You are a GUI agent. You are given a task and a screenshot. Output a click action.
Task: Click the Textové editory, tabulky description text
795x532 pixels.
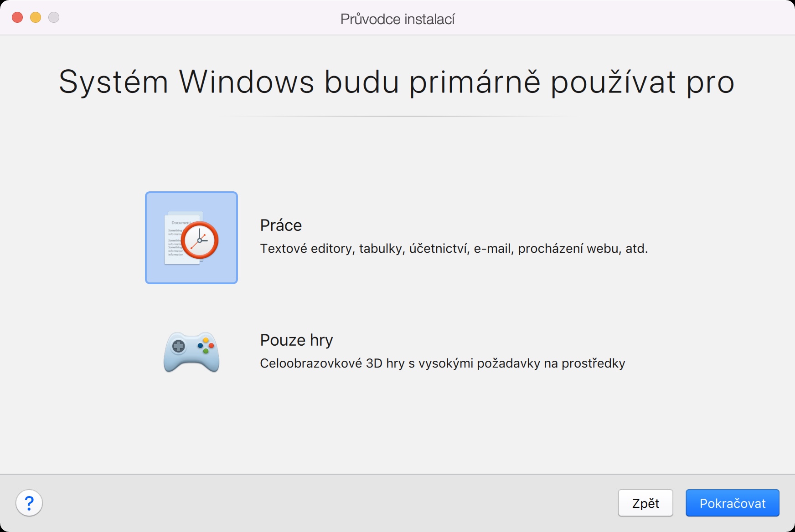(x=454, y=249)
